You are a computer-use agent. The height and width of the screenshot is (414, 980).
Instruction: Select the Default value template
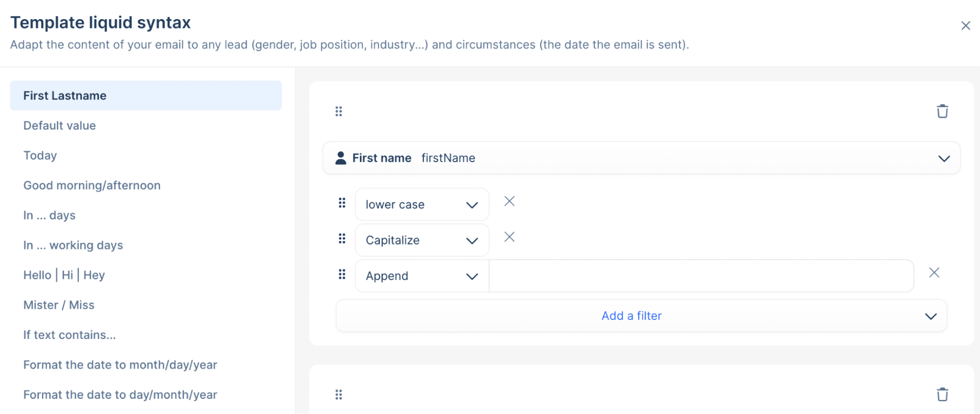pyautogui.click(x=60, y=126)
